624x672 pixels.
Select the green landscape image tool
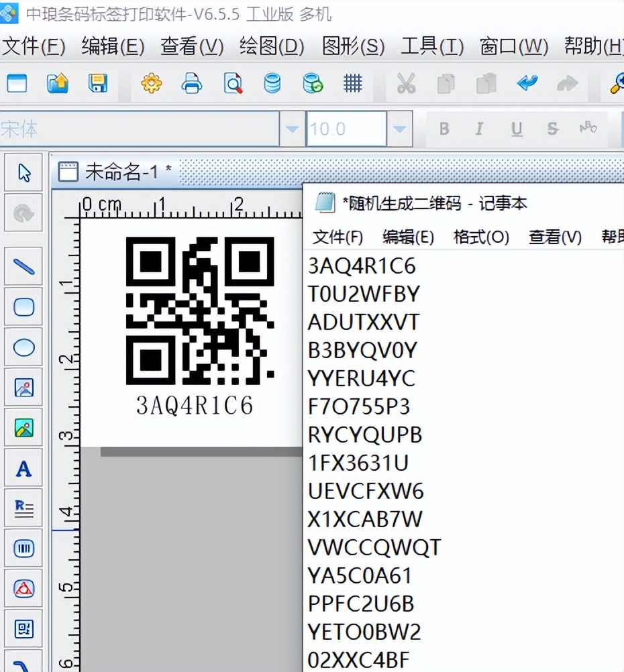coord(23,427)
